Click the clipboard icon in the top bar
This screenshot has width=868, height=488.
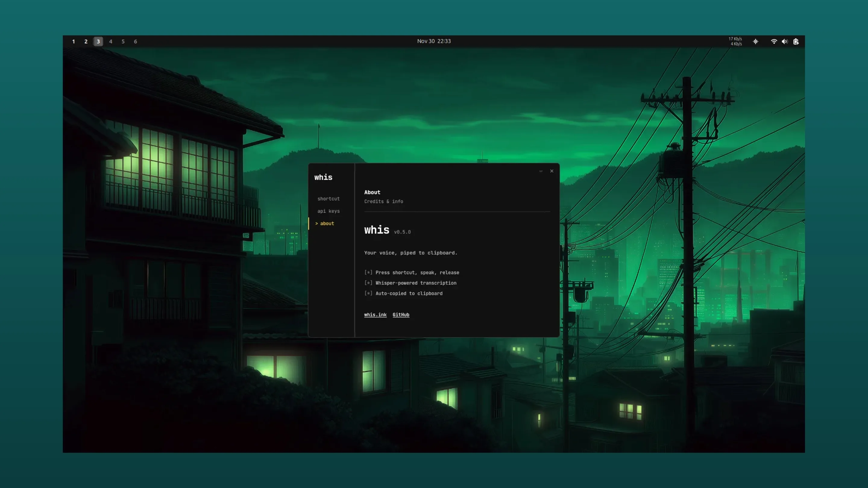[x=796, y=41]
